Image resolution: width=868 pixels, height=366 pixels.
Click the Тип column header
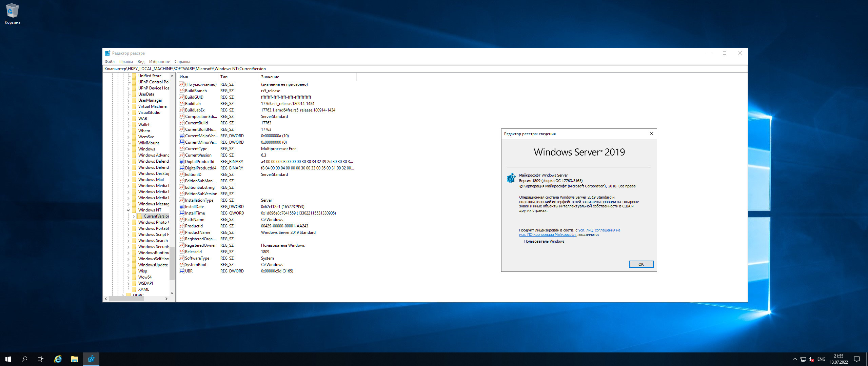(x=238, y=77)
